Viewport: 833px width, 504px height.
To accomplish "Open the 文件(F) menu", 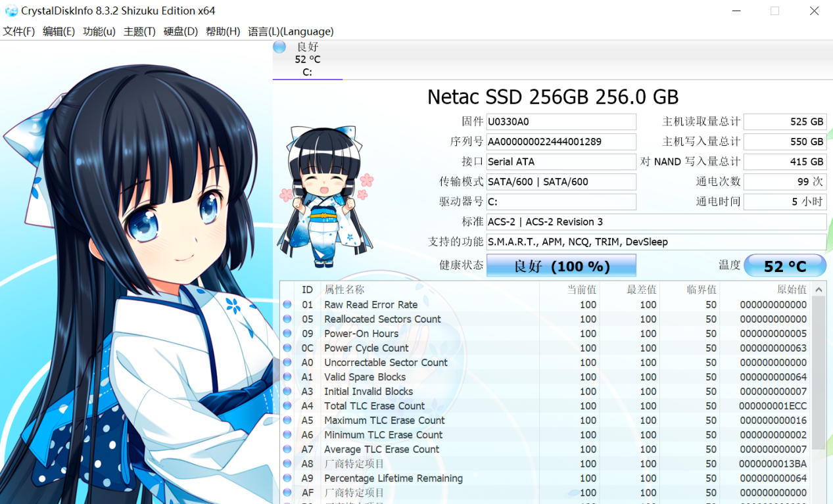I will click(x=19, y=32).
